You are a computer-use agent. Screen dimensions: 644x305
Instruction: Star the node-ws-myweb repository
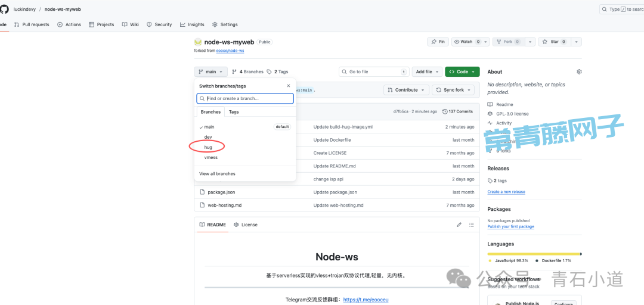point(551,42)
